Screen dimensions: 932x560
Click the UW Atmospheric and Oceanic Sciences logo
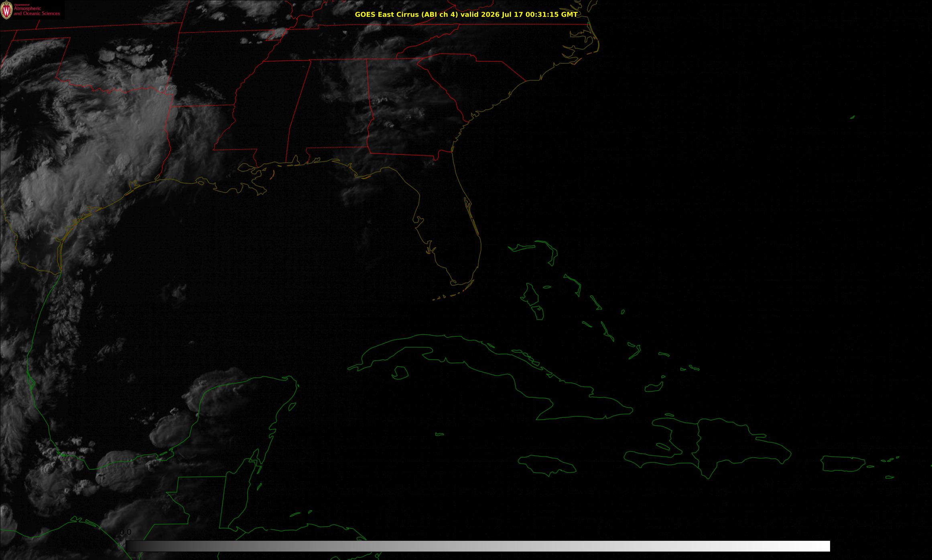(32, 10)
